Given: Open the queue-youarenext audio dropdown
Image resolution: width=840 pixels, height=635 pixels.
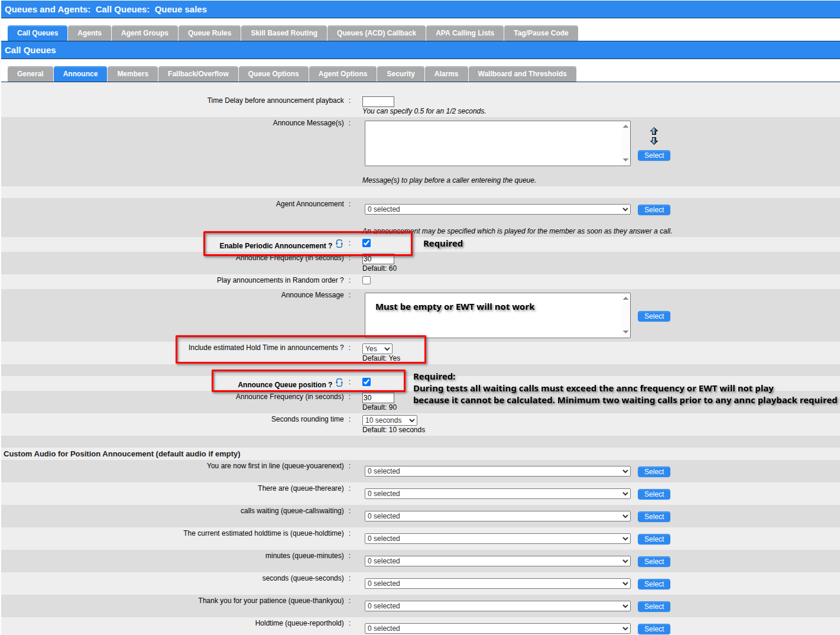Looking at the screenshot, I should coord(497,471).
